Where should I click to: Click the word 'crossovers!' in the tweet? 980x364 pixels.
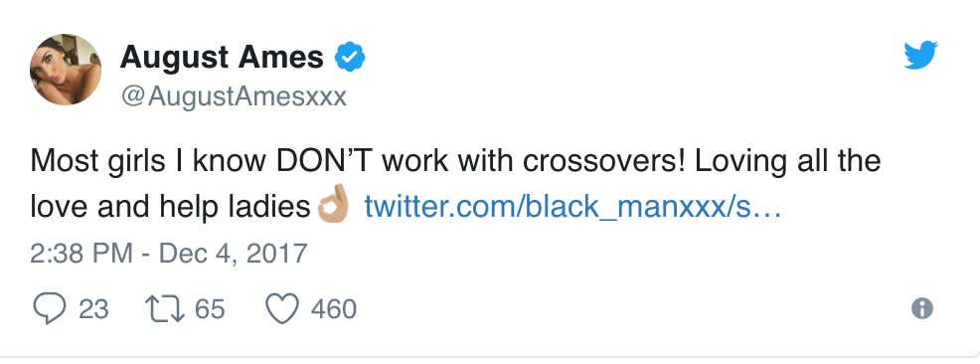click(605, 161)
